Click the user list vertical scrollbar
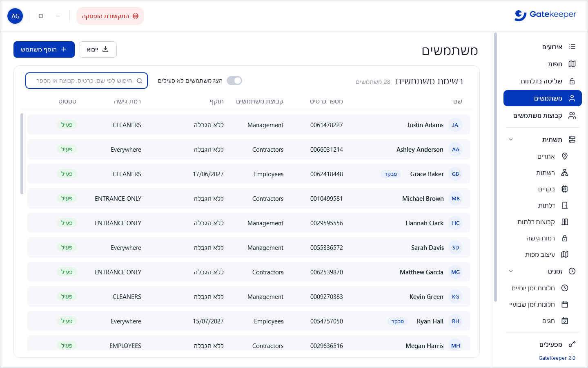This screenshot has width=588, height=368. tap(22, 154)
